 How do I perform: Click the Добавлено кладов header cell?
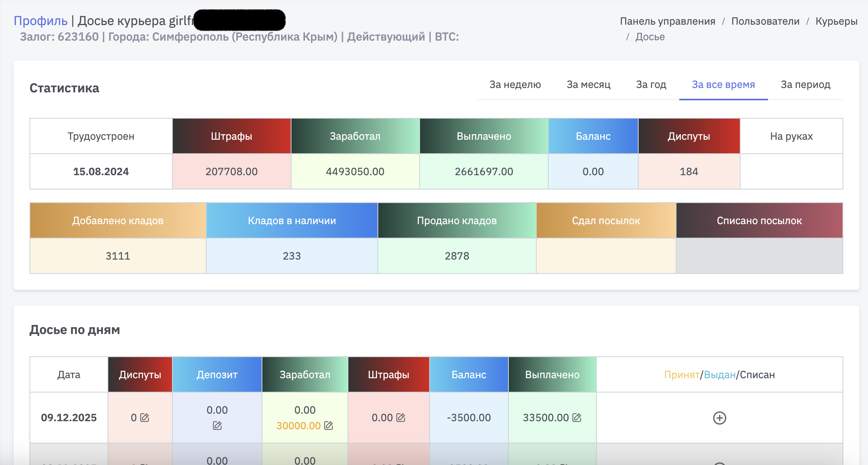tap(118, 221)
